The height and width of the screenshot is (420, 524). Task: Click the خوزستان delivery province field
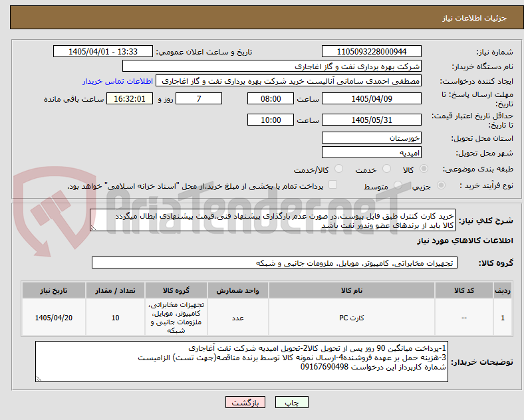371,138
